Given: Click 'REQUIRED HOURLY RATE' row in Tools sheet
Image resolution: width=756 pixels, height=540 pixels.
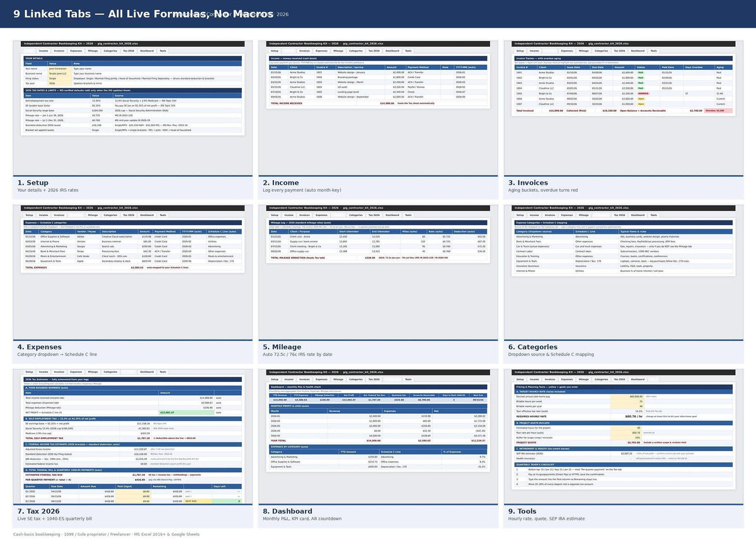Looking at the screenshot, I should pos(624,416).
